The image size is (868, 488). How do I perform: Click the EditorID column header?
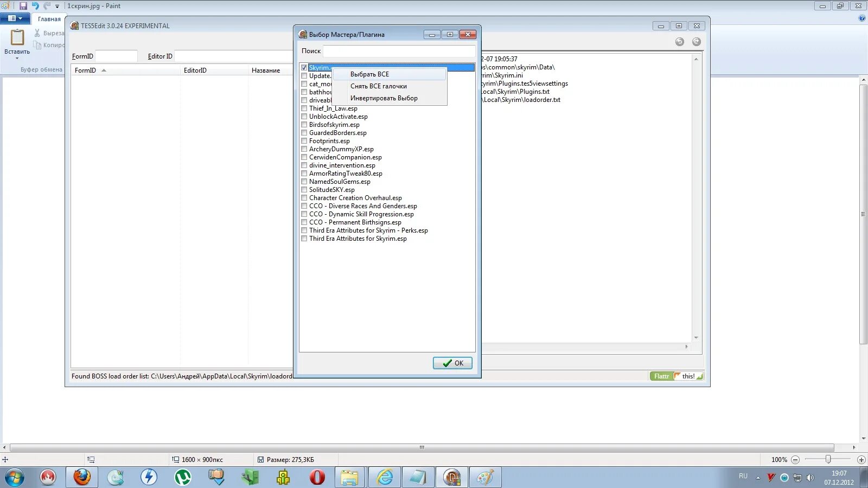pos(214,70)
